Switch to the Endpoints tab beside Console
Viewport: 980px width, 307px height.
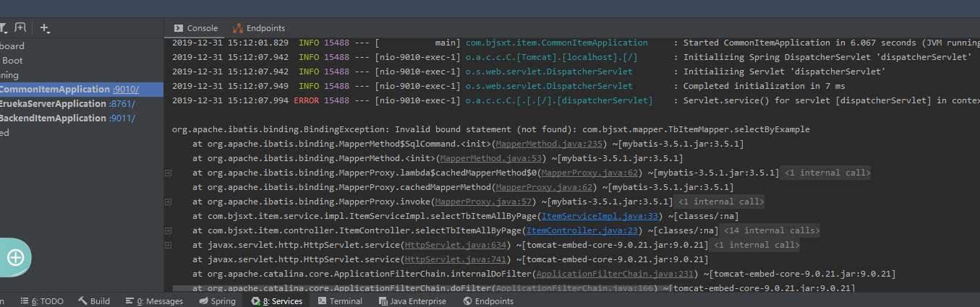click(259, 28)
